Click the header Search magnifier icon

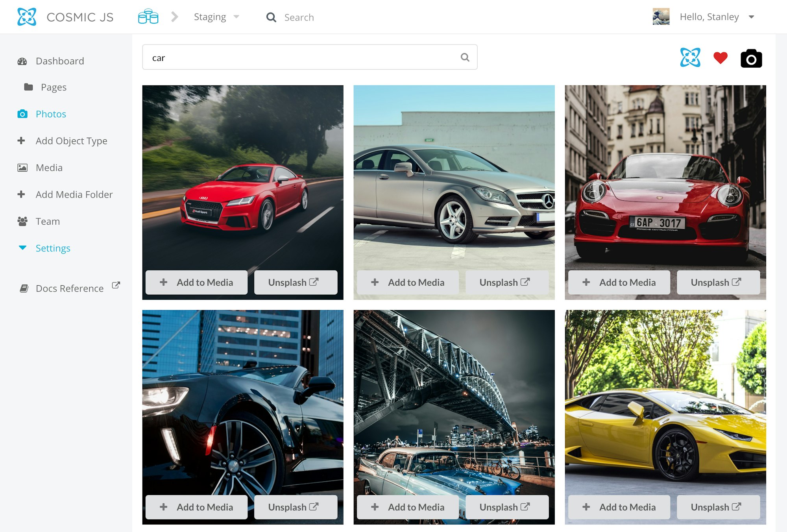271,17
